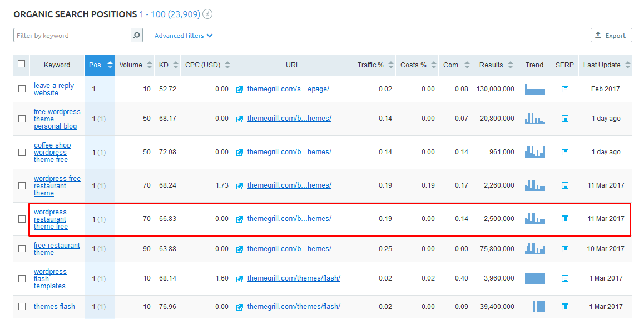644x319 pixels.
Task: Click the Last Update value Feb 2017
Action: (x=606, y=89)
